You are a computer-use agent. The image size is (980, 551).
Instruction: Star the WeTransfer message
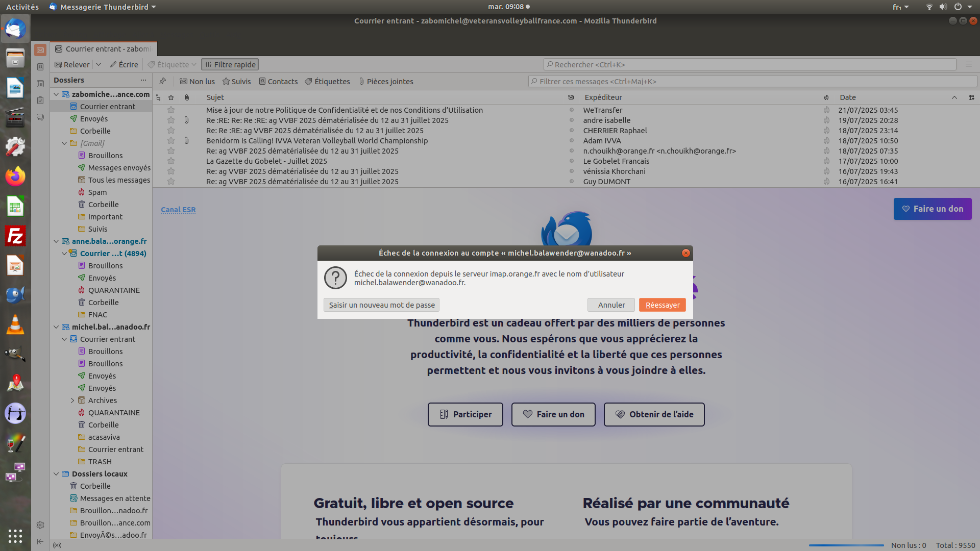click(x=171, y=110)
